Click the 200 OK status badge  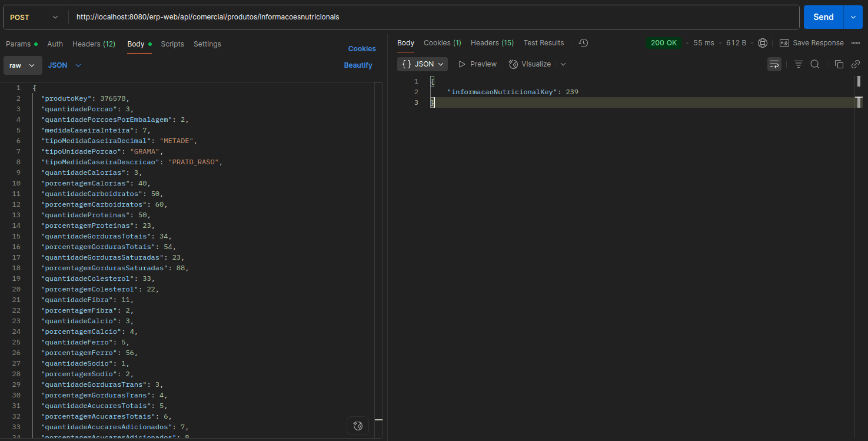(x=664, y=43)
